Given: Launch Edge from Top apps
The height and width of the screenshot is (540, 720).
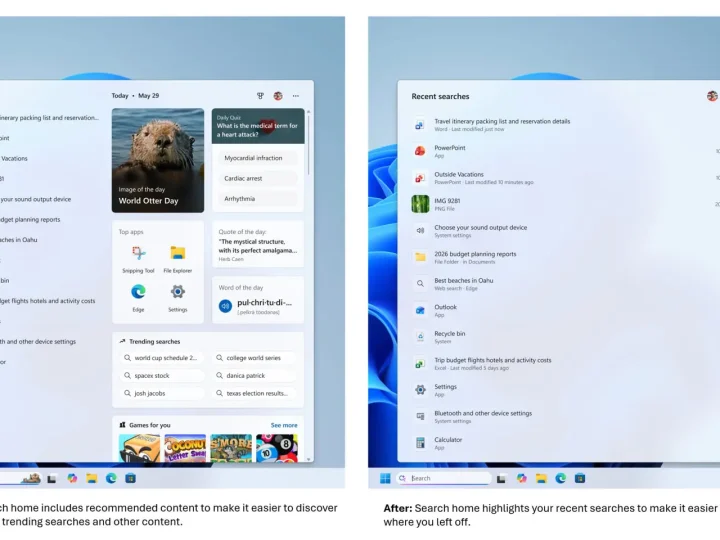Looking at the screenshot, I should pos(138,298).
